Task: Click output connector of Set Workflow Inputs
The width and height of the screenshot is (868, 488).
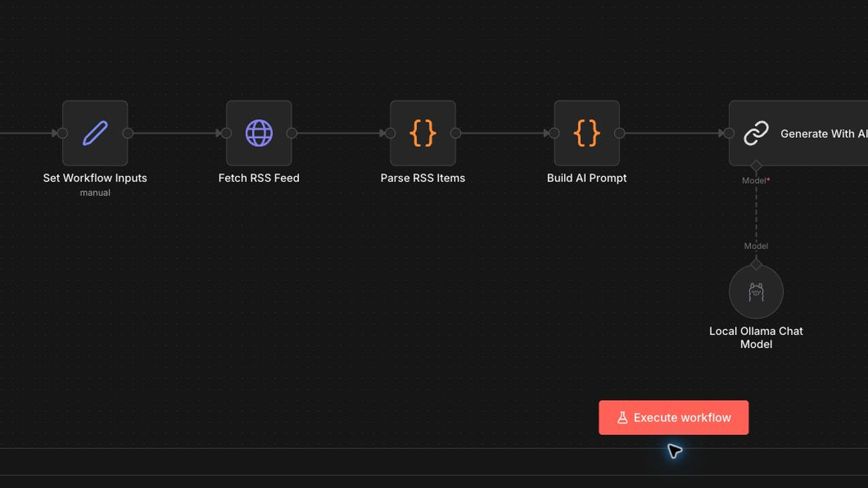Action: coord(128,133)
